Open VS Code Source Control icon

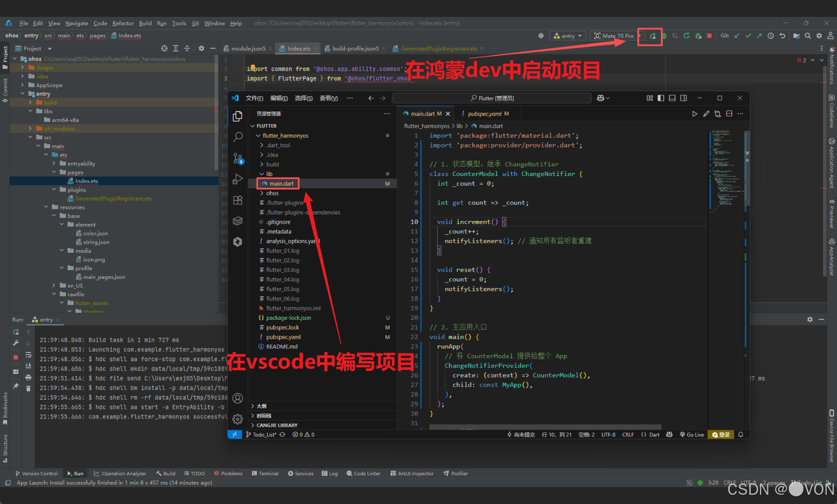(238, 158)
